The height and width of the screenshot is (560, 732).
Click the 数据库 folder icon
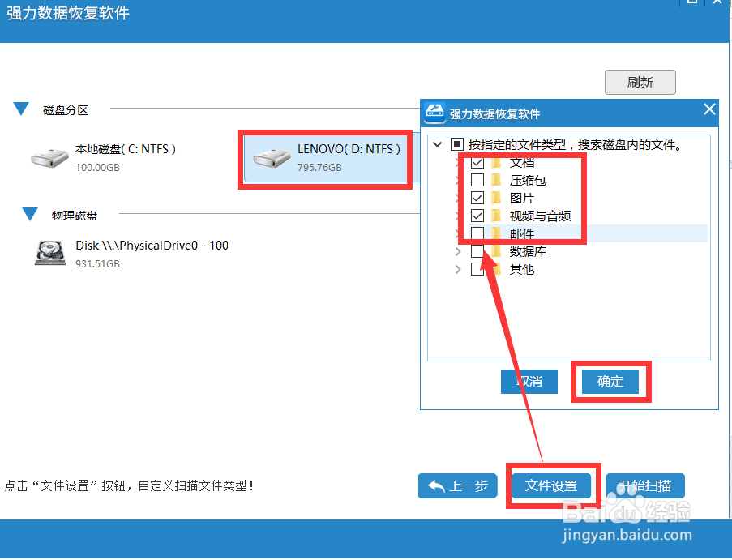pyautogui.click(x=496, y=251)
